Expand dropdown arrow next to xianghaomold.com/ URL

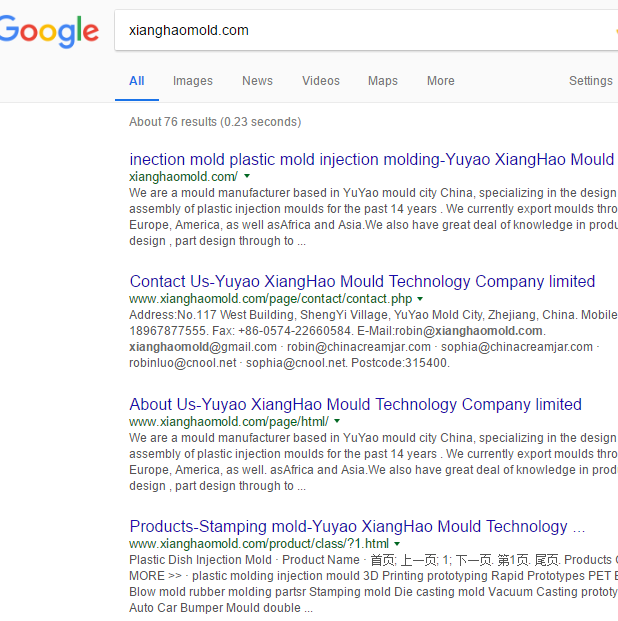[247, 176]
